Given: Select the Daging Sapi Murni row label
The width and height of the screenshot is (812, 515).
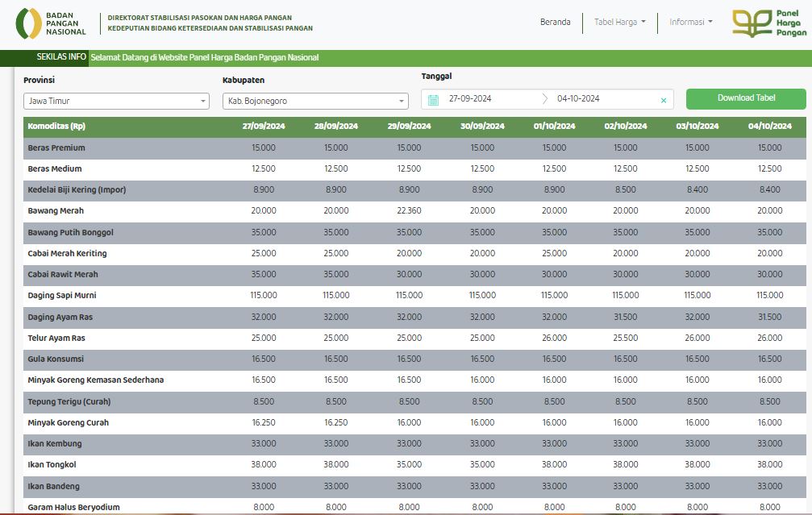Looking at the screenshot, I should 62,296.
